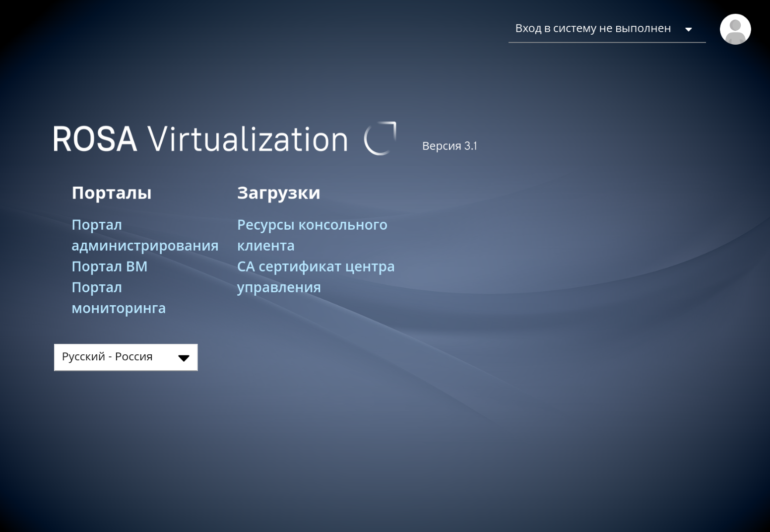Click the 'Загрузки' section heading
The image size is (770, 532).
pyautogui.click(x=278, y=193)
